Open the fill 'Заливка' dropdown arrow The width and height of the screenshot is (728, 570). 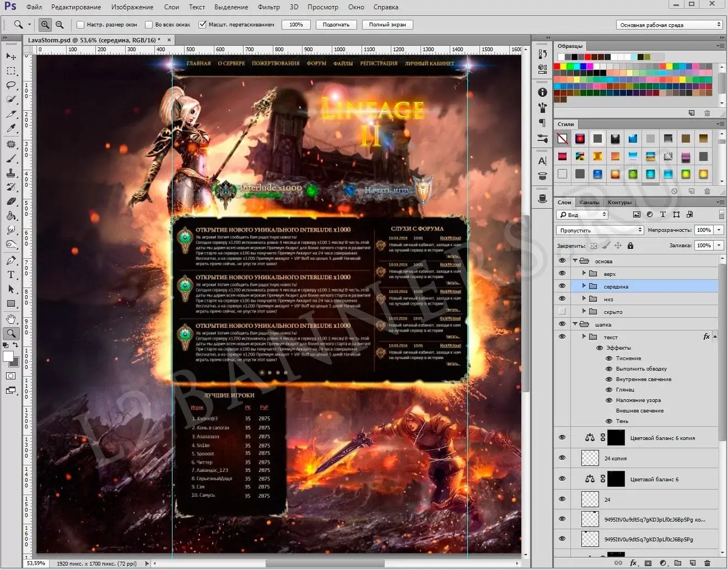(719, 246)
